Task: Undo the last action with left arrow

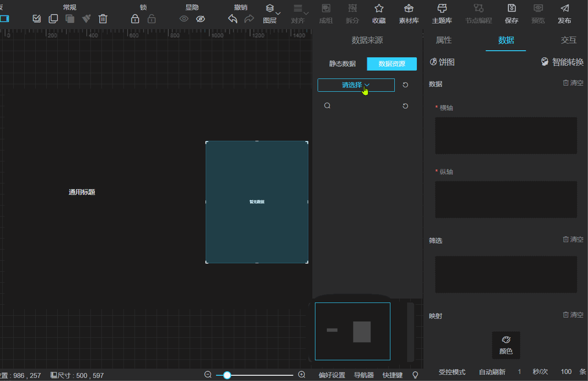Action: (x=233, y=19)
